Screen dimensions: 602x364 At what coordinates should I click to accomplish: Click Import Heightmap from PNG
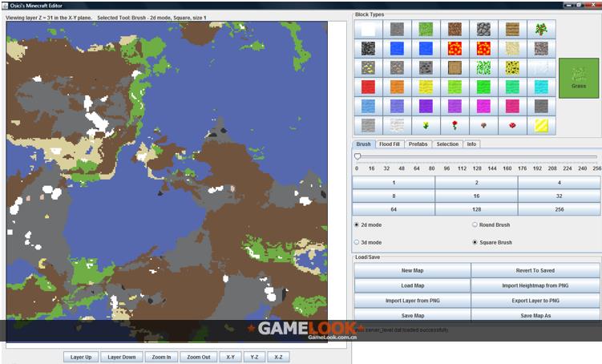(535, 285)
